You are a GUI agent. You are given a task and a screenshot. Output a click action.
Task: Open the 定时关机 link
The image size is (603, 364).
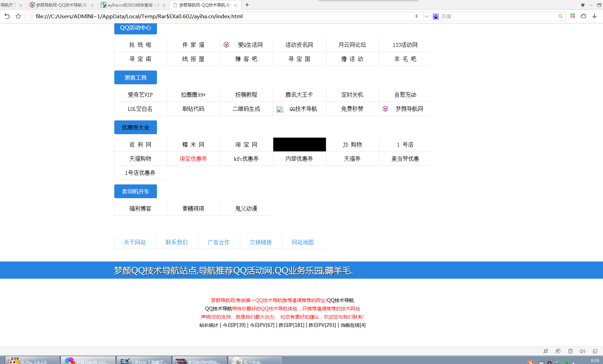352,95
